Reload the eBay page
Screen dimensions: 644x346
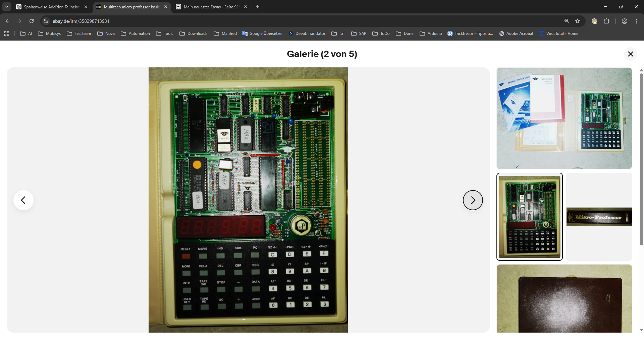point(32,21)
